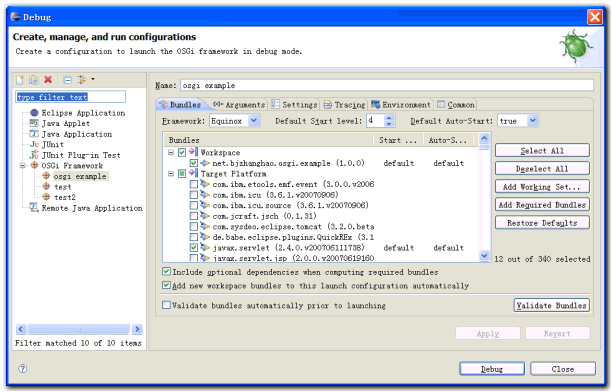Click the Add Required Bundles button

542,205
